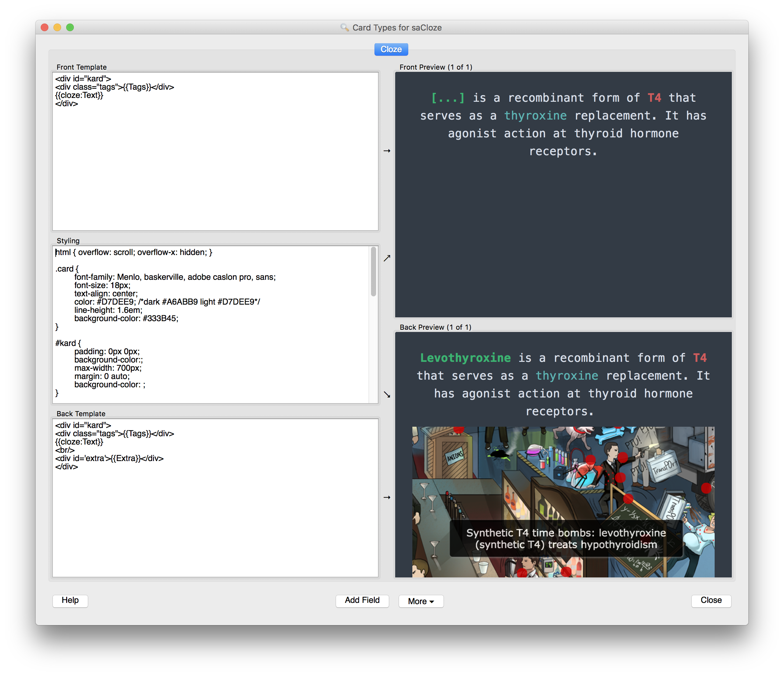Click the background-color: #333B45 line
784x676 pixels.
pos(126,318)
